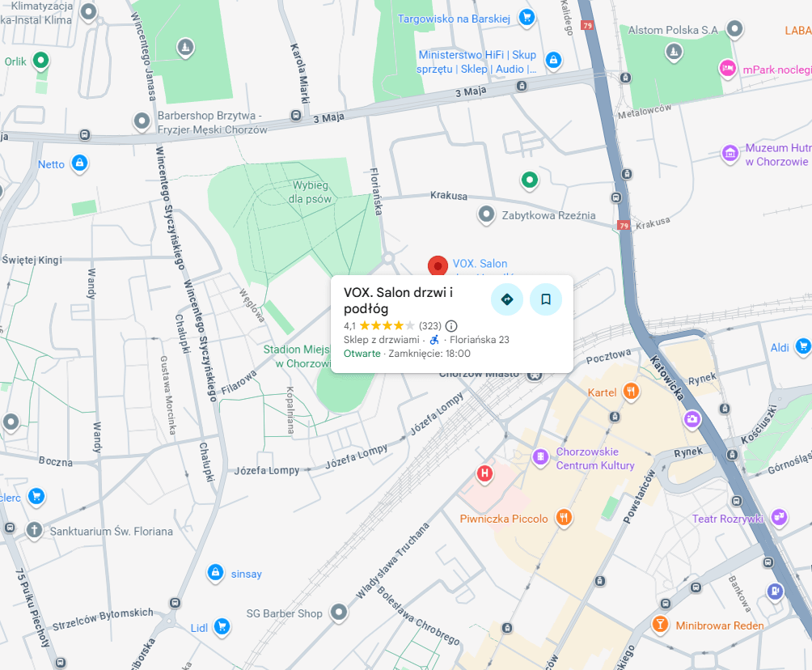Save VOX place with the bookmark icon

(545, 299)
